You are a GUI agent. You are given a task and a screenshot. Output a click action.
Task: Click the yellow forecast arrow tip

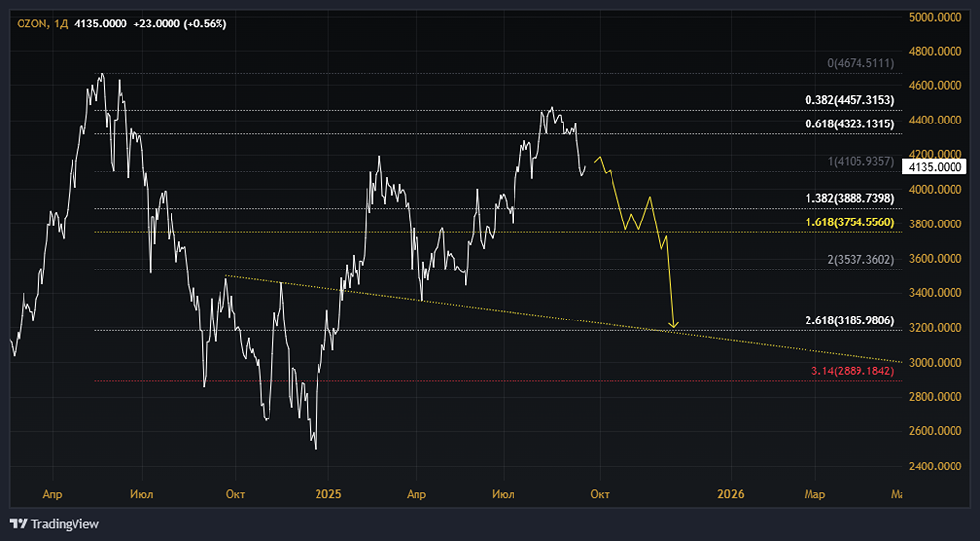674,324
